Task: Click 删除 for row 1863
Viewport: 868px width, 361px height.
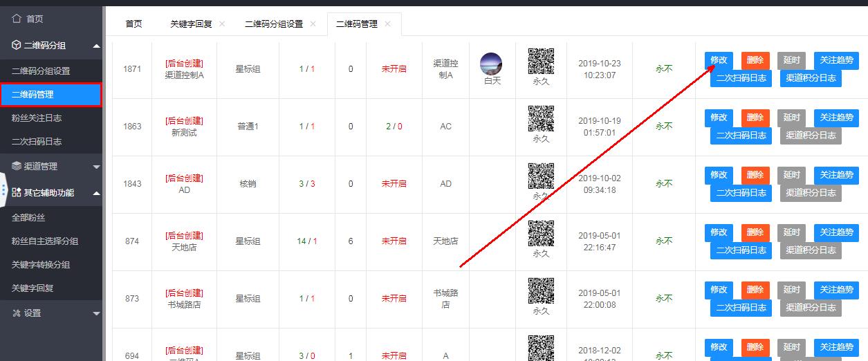Action: (x=755, y=118)
